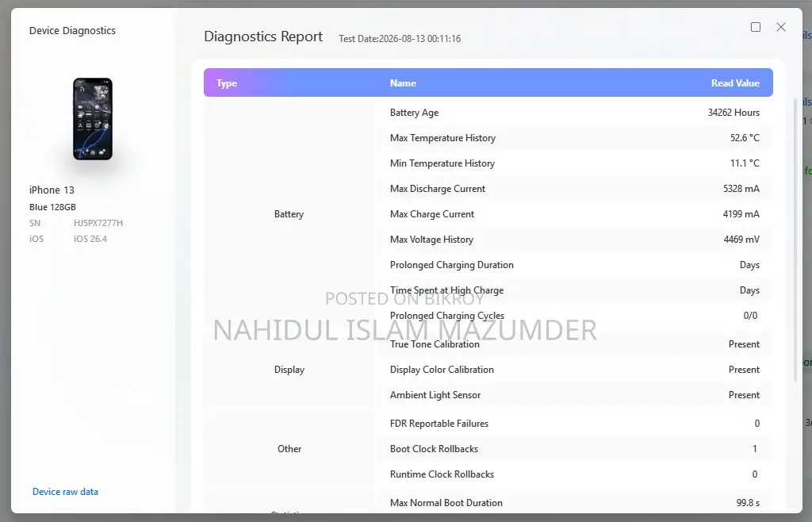Click the iPhone 13 model name
Image resolution: width=812 pixels, height=522 pixels.
(52, 190)
